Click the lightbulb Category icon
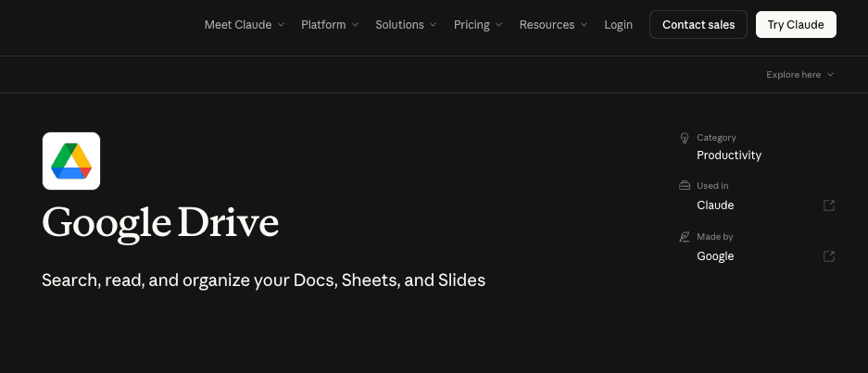 pyautogui.click(x=685, y=138)
